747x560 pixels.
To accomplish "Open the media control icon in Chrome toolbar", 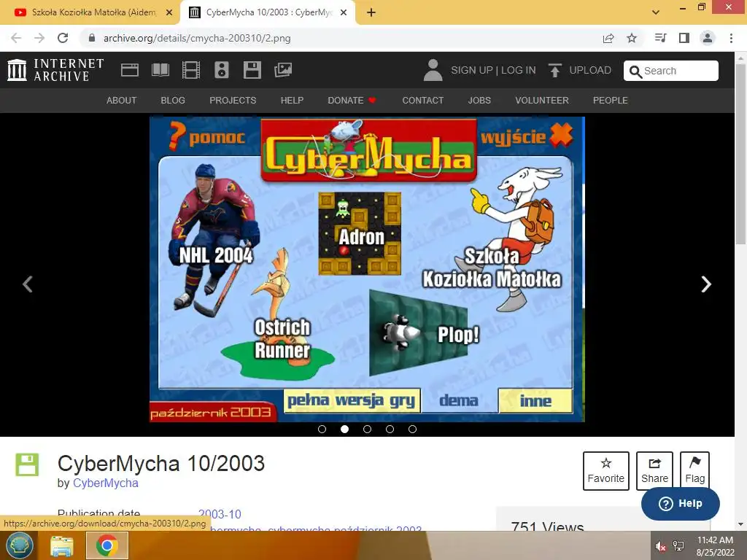I will point(660,38).
